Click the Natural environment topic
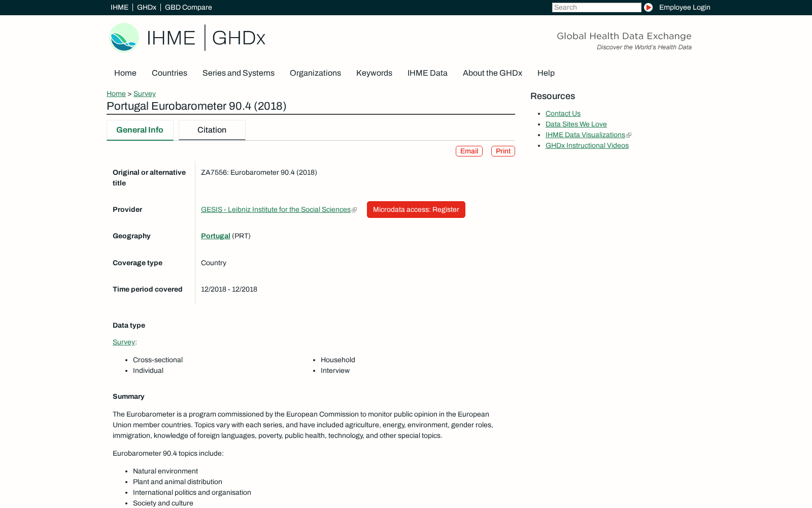The width and height of the screenshot is (812, 508). (x=165, y=471)
